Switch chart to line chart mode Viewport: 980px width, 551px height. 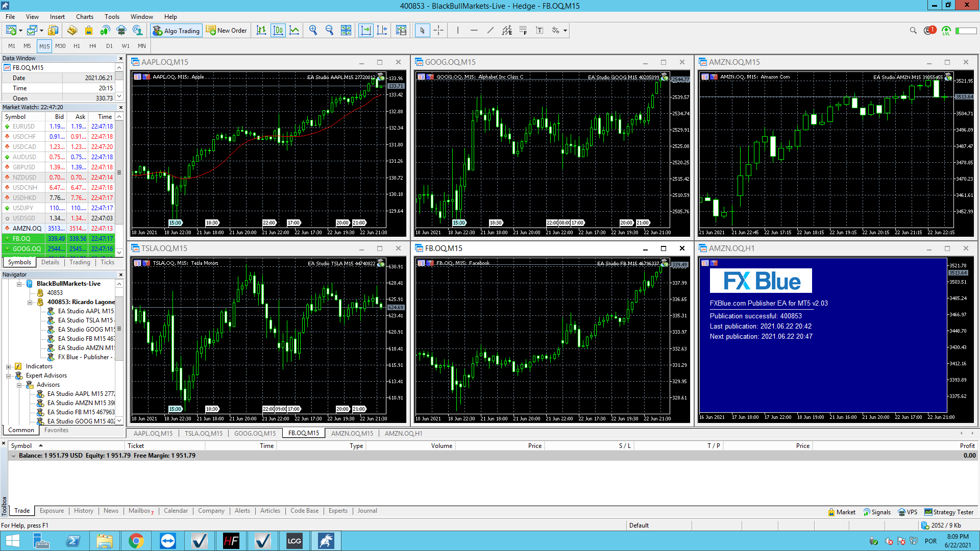pos(295,31)
